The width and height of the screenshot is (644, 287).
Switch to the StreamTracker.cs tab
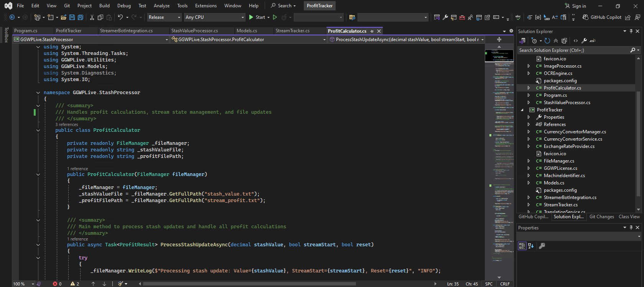[x=292, y=31]
